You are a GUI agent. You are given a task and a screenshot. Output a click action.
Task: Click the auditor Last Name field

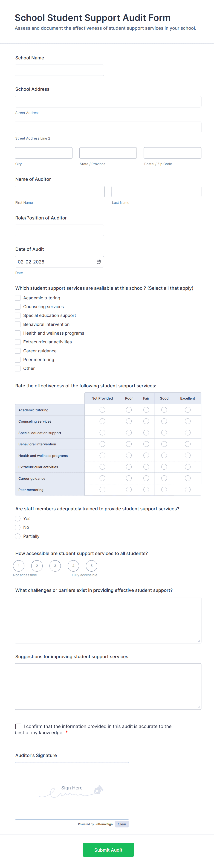pos(156,192)
